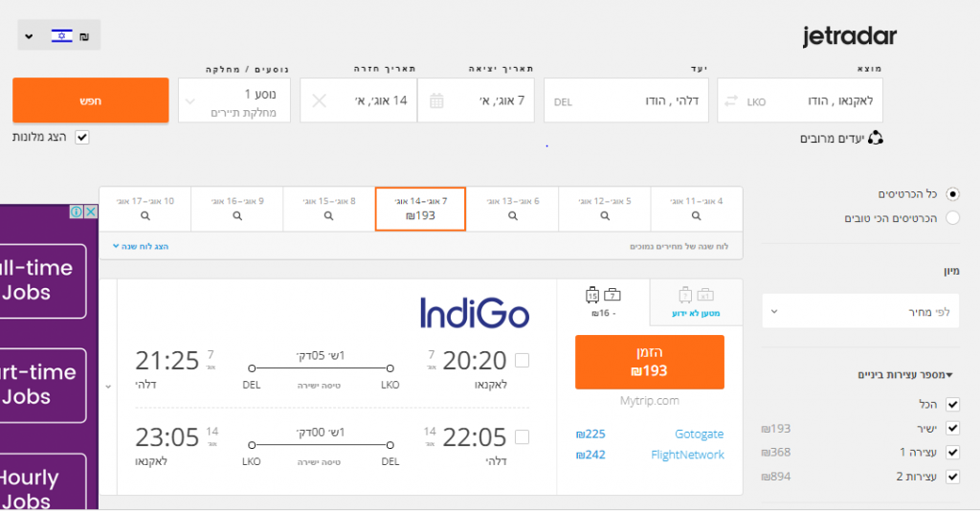
Task: Click the AdChoices info icon on the ad
Action: pyautogui.click(x=77, y=211)
